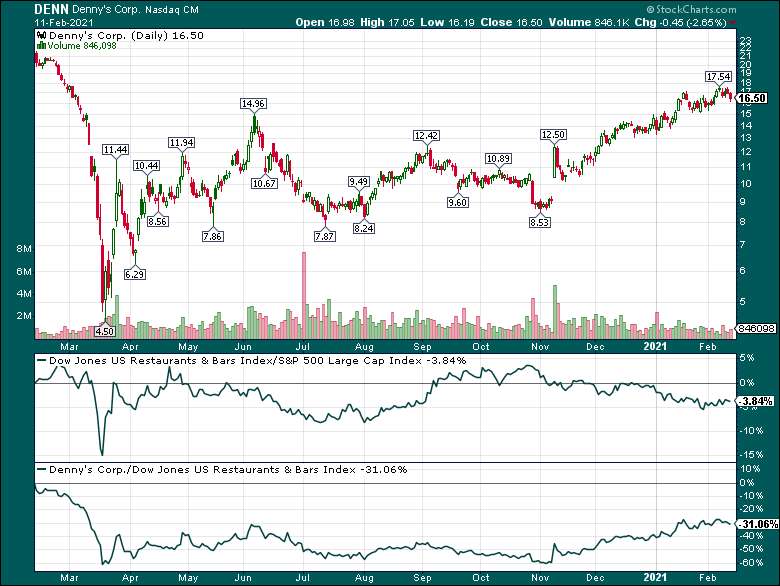780x586 pixels.
Task: Click the 11.94 price label
Action: 182,142
